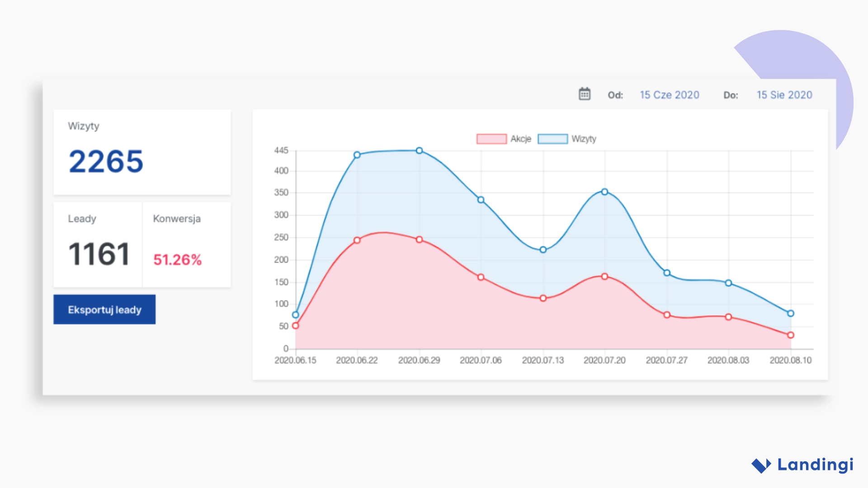
Task: Hide the Wizyty legend label
Action: pyautogui.click(x=584, y=139)
